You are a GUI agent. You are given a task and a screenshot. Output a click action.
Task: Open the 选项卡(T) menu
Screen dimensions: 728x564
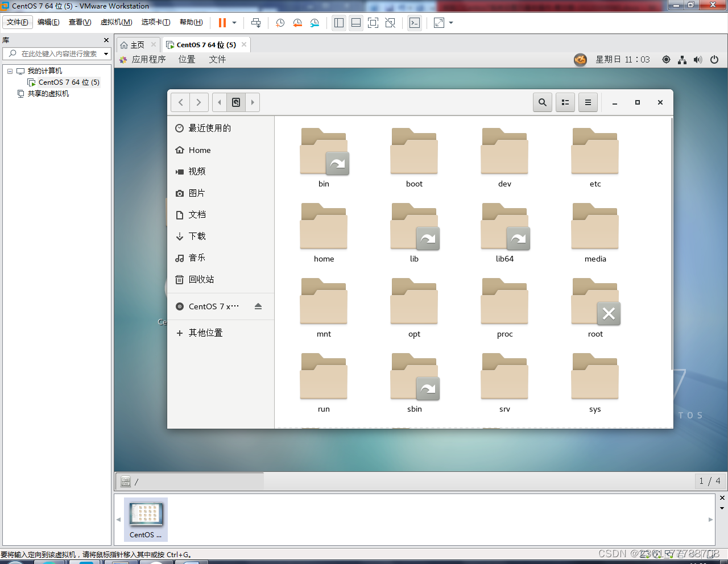point(156,22)
